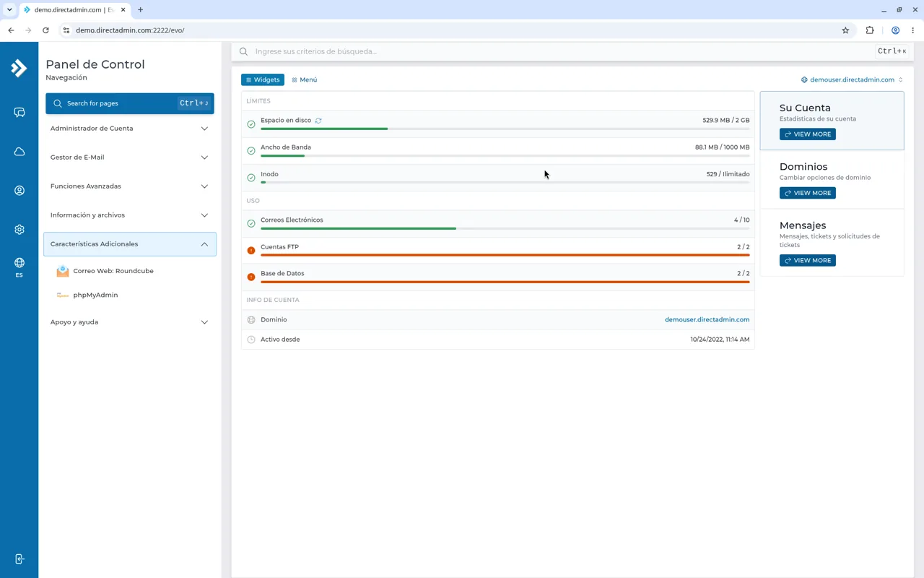This screenshot has width=924, height=578.
Task: Open demouser.directadmin.com link in account info
Action: (707, 319)
